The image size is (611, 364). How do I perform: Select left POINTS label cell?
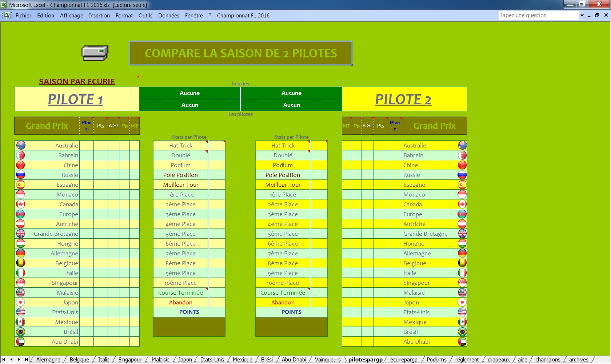189,312
